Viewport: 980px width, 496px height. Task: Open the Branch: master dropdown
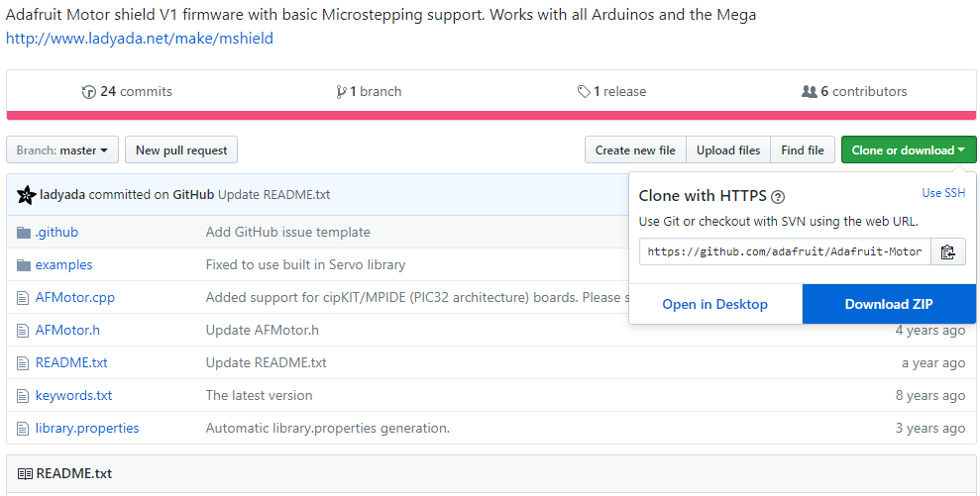(62, 150)
